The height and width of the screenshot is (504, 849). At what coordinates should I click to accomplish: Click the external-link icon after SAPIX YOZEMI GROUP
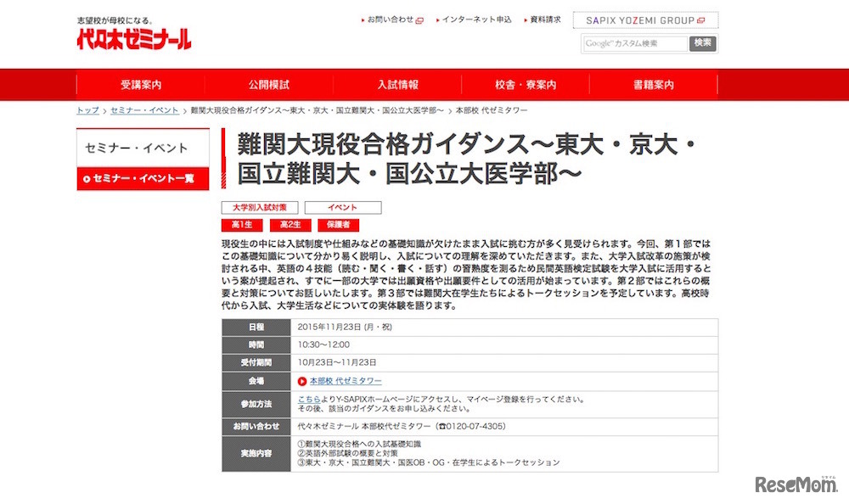click(x=701, y=20)
